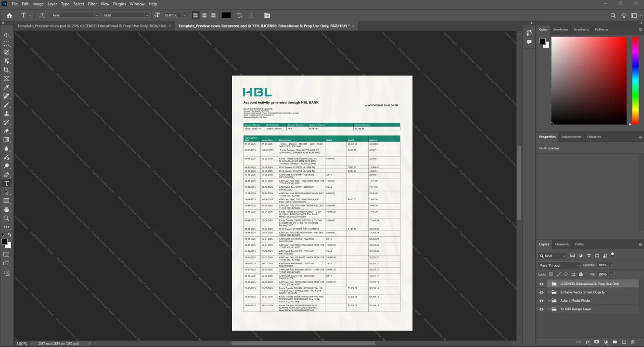Open the Pass Through blend mode dropdown
This screenshot has width=644, height=347.
[x=560, y=265]
